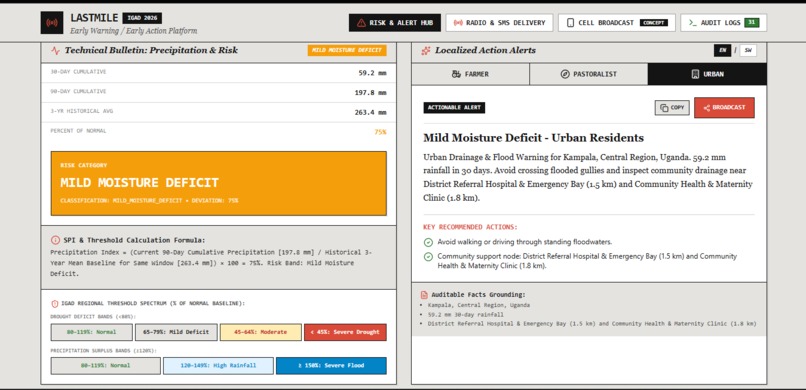806x390 pixels.
Task: Click the Actionable Alert label
Action: click(454, 108)
